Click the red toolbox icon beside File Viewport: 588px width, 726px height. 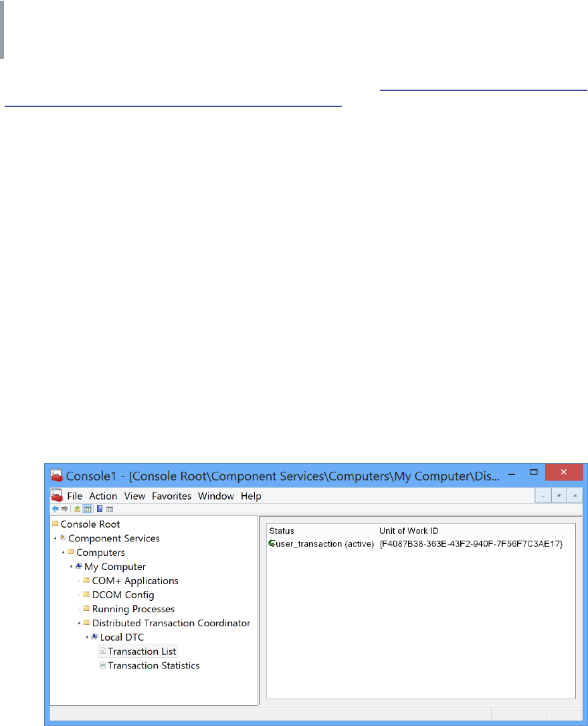coord(57,496)
